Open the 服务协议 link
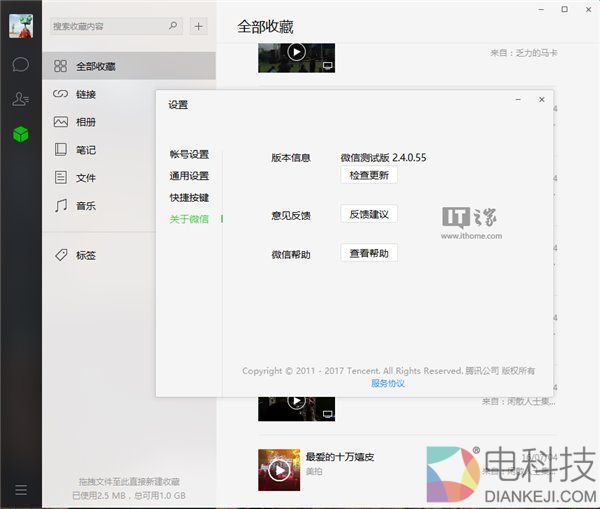Viewport: 600px width, 509px height. click(388, 383)
